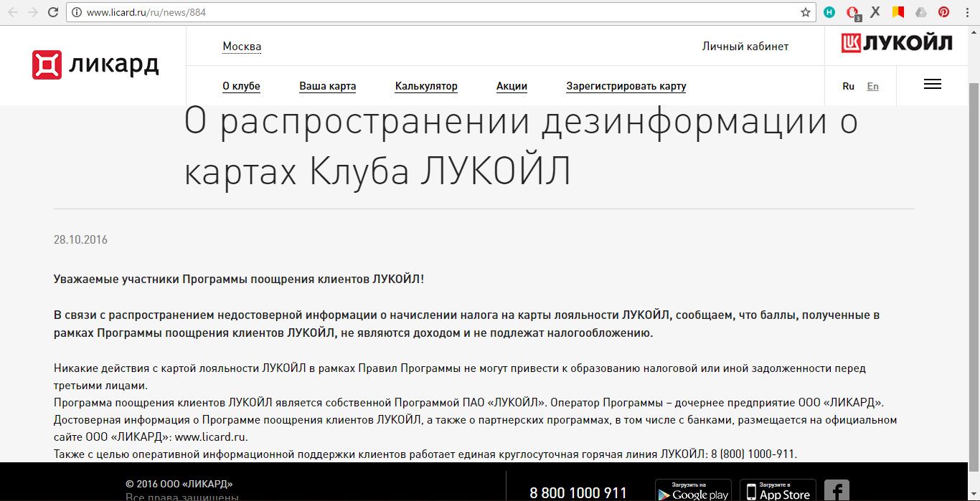This screenshot has height=501, width=980.
Task: Open the hamburger menu on the site
Action: click(933, 84)
